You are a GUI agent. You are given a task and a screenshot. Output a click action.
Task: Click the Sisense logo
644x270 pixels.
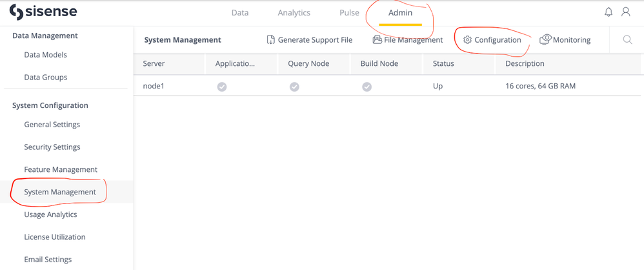tap(43, 12)
